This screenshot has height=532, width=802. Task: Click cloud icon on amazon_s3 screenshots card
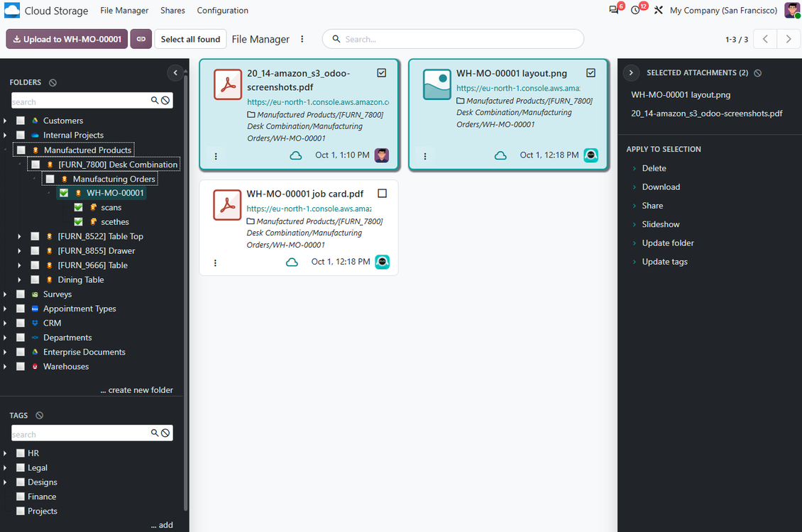(x=296, y=155)
